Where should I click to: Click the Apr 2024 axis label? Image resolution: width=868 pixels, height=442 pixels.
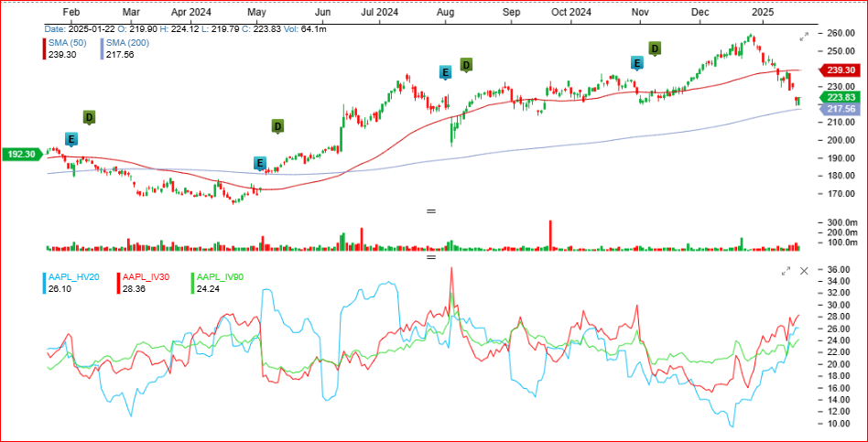[192, 12]
